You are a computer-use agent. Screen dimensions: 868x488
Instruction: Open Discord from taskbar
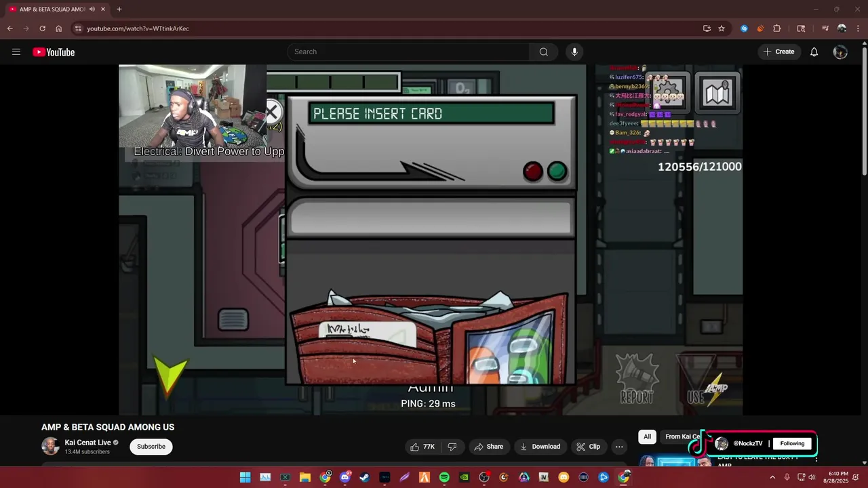coord(345,477)
